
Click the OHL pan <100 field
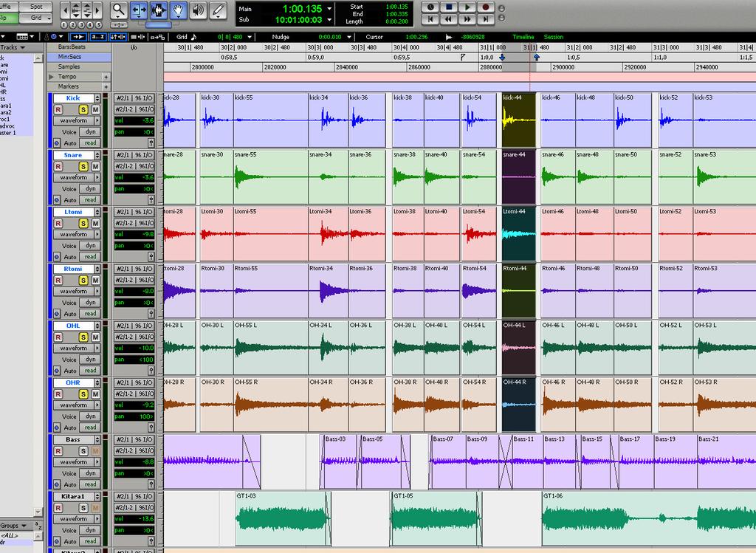134,359
